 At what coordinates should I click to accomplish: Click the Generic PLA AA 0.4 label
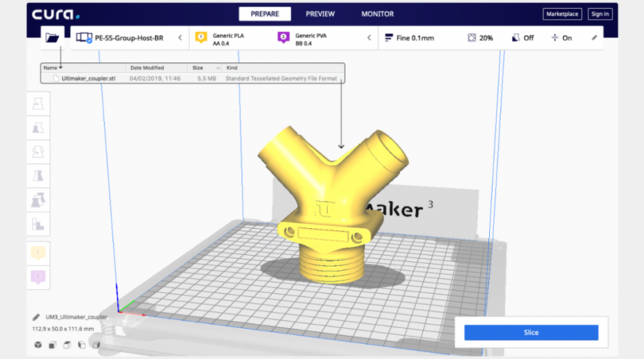coord(228,40)
